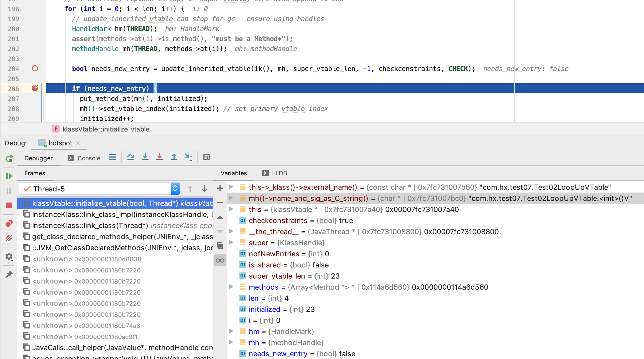Toggle the breakpoint on line 206
The height and width of the screenshot is (359, 644).
(35, 89)
